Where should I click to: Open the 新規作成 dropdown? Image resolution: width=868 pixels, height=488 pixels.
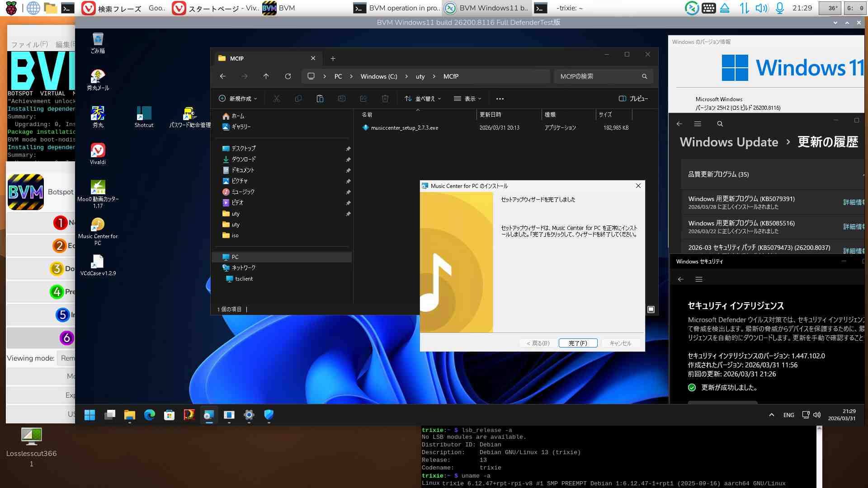(x=238, y=99)
